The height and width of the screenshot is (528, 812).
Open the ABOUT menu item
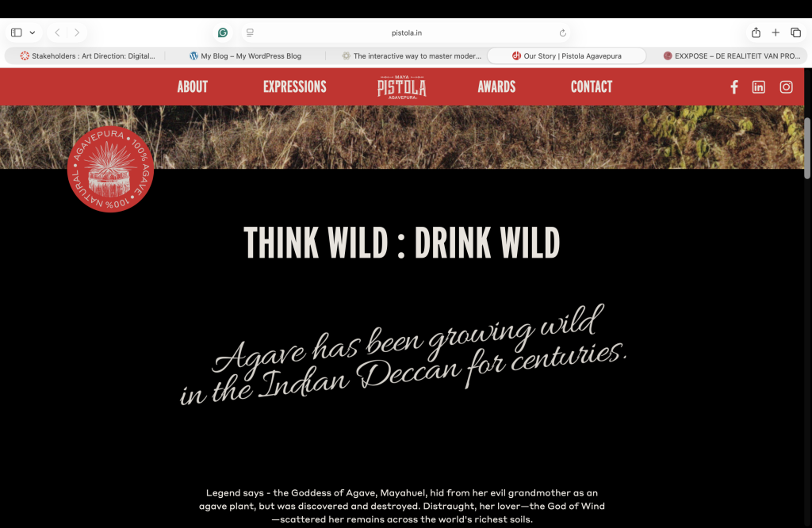(x=193, y=86)
